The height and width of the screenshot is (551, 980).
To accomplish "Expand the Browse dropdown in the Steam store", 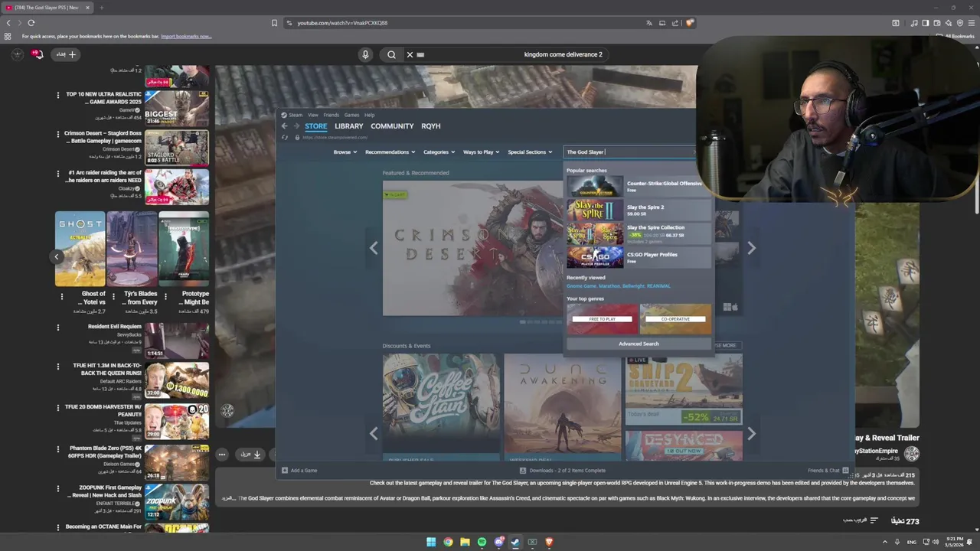I will [x=345, y=152].
